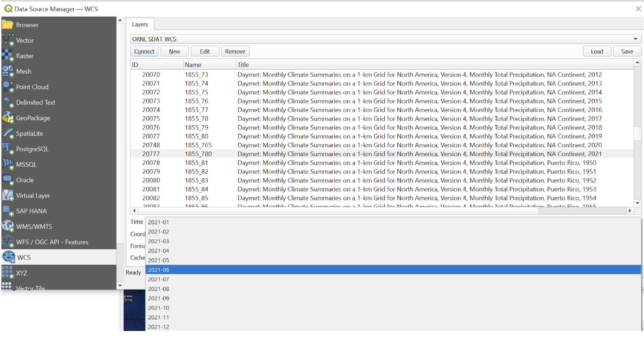644x344 pixels.
Task: Select Time option 2021-11
Action: pyautogui.click(x=393, y=317)
